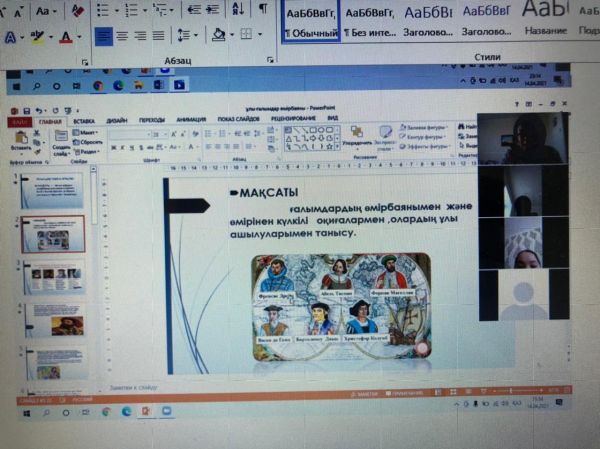Screen dimensions: 600x449
Task: Click the Paste (Вставить) icon in PowerPoint
Action: tap(22, 138)
